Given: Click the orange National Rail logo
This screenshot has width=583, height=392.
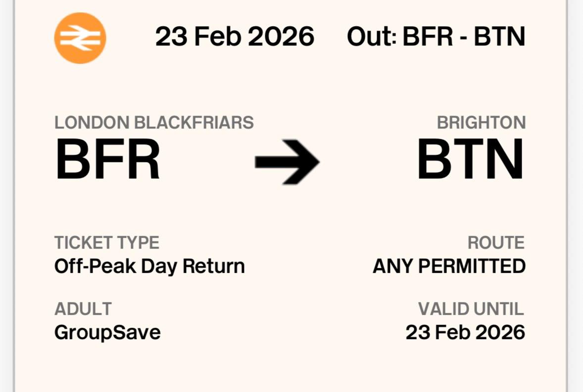Looking at the screenshot, I should (x=80, y=38).
